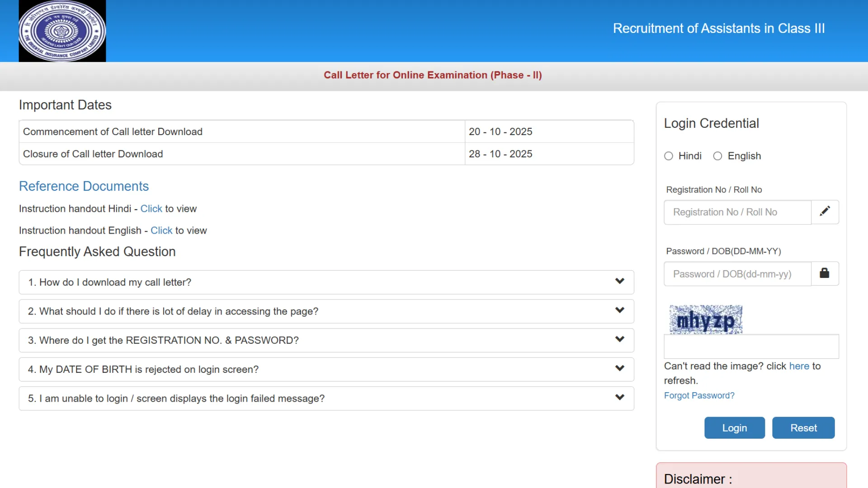Click the pencil icon beside Registration No field
The height and width of the screenshot is (488, 868).
(825, 211)
